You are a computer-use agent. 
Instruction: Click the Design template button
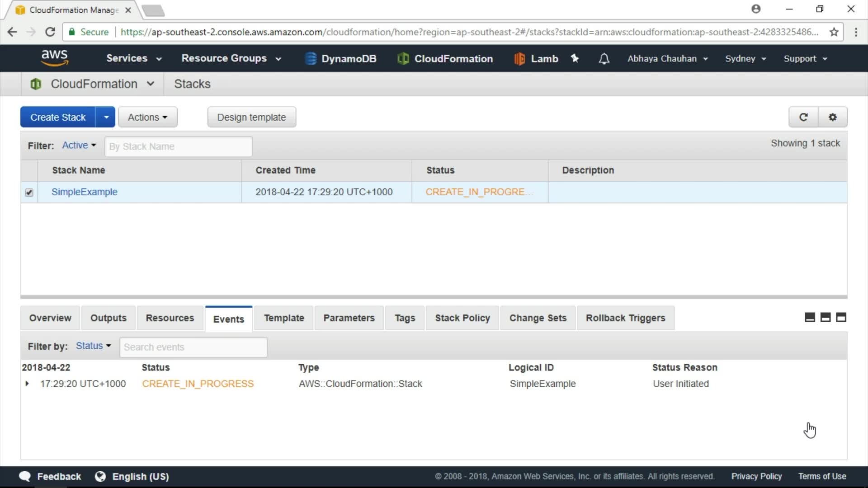tap(251, 117)
